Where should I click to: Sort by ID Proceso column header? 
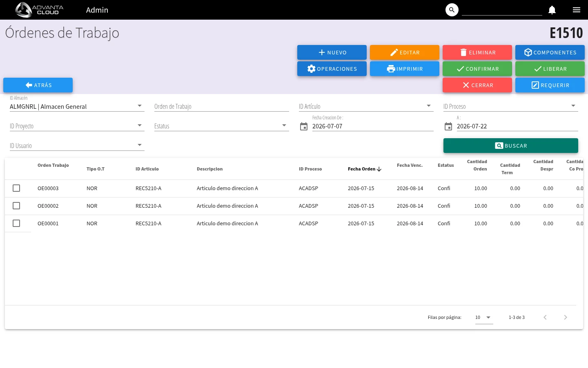[310, 169]
